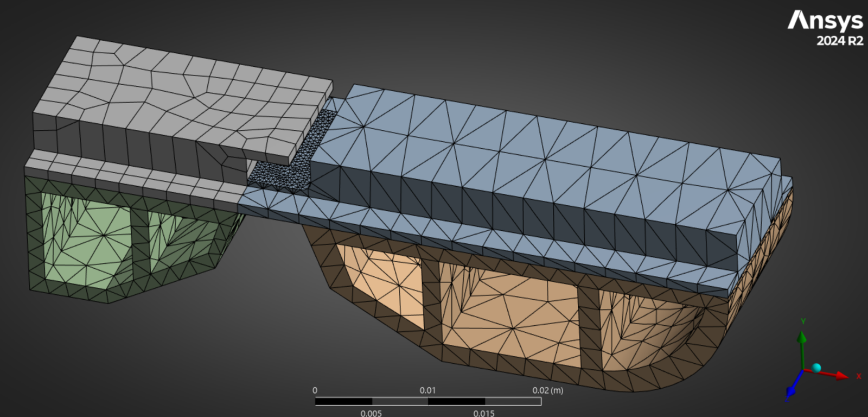Viewport: 868px width, 417px height.
Task: Click the scale ruler bar
Action: point(427,401)
